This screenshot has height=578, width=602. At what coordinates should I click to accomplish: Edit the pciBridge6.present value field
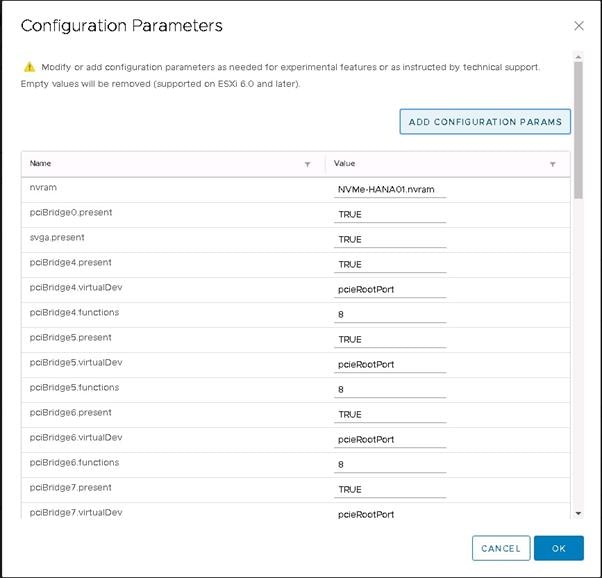click(390, 415)
